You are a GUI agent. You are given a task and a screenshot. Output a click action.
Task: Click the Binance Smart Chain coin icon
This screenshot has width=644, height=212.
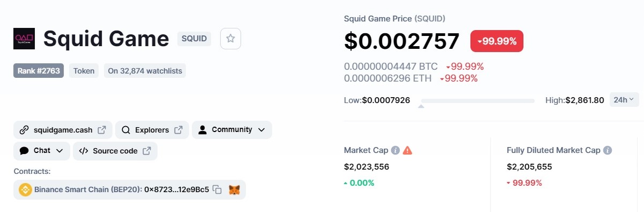click(x=25, y=189)
